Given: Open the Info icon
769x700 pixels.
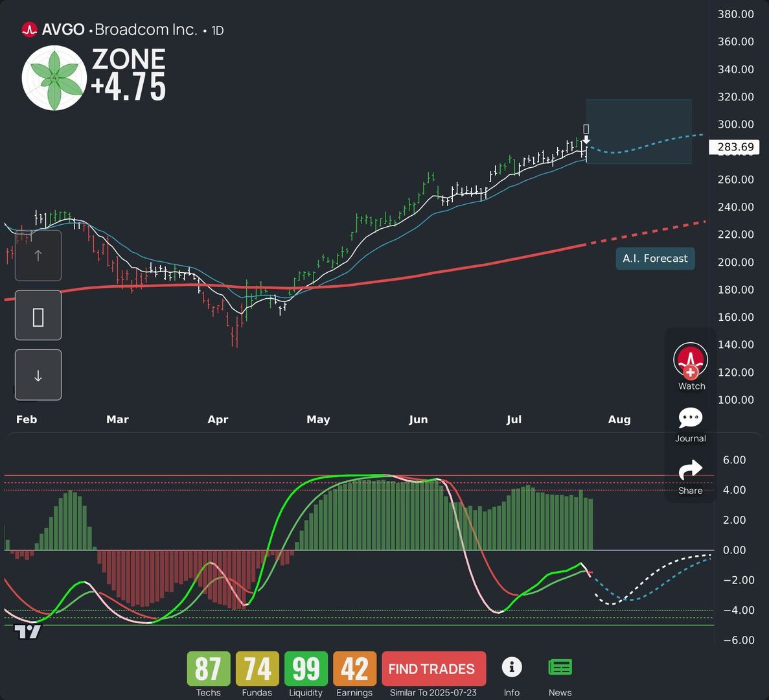Looking at the screenshot, I should coord(512,667).
